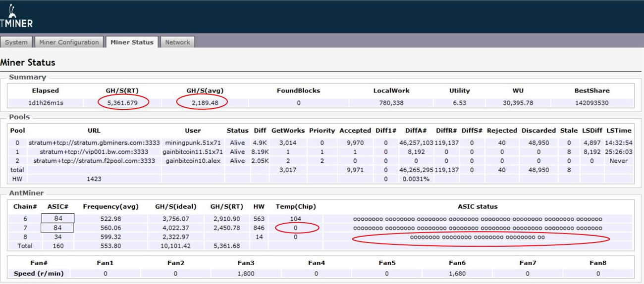644x284 pixels.
Task: Click the Fan3 speed value 1,800
Action: pyautogui.click(x=246, y=273)
